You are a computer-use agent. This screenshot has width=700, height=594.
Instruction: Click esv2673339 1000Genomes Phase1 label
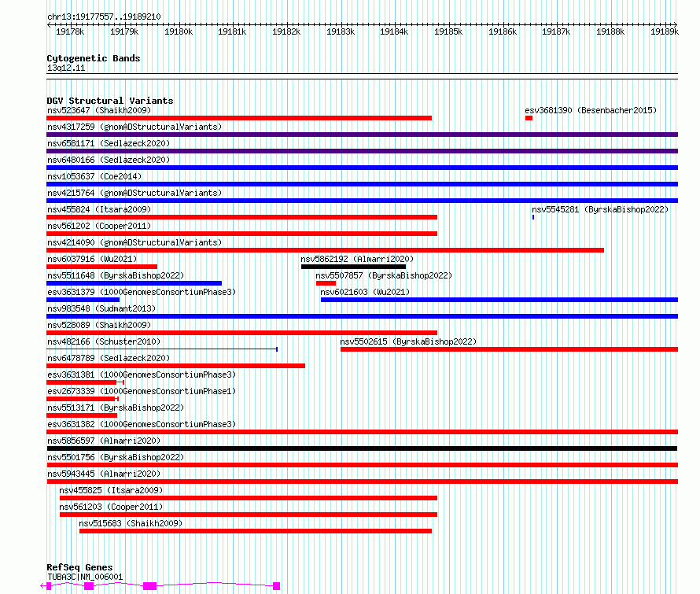(x=142, y=391)
